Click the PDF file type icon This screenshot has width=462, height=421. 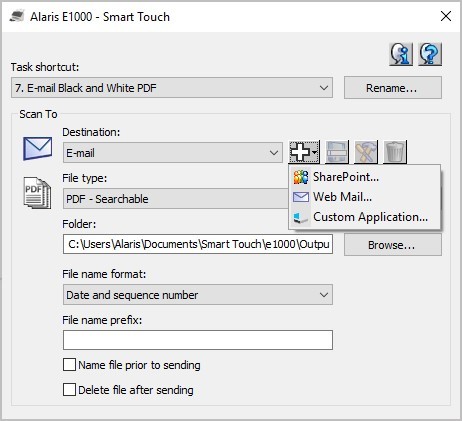coord(37,193)
